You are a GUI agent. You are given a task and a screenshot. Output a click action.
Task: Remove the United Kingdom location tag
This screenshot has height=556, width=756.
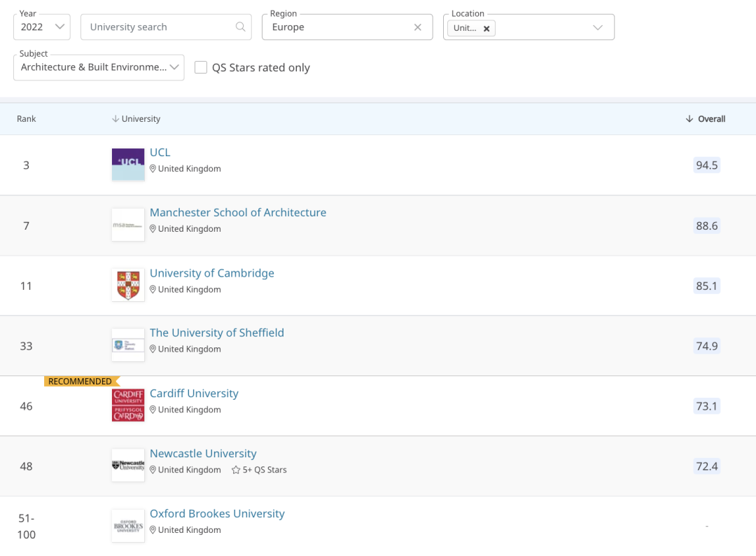tap(486, 29)
